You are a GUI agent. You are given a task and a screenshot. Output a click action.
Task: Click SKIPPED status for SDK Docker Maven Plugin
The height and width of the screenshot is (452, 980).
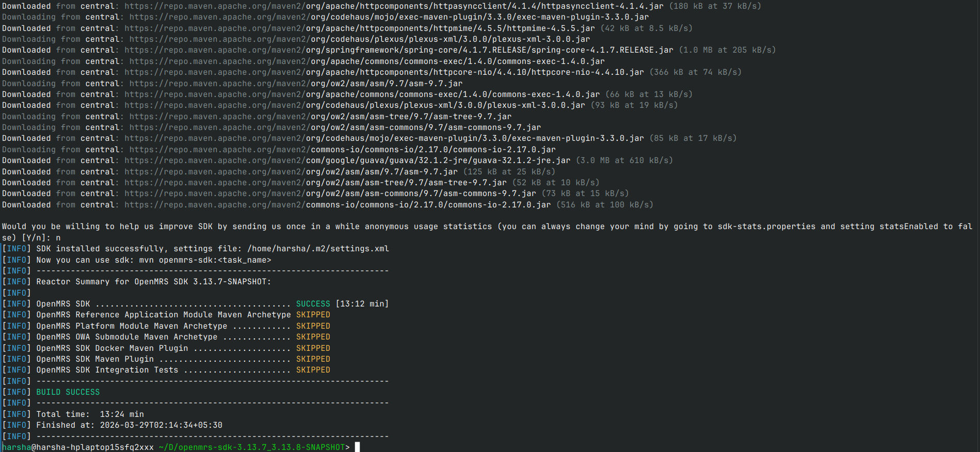point(313,348)
